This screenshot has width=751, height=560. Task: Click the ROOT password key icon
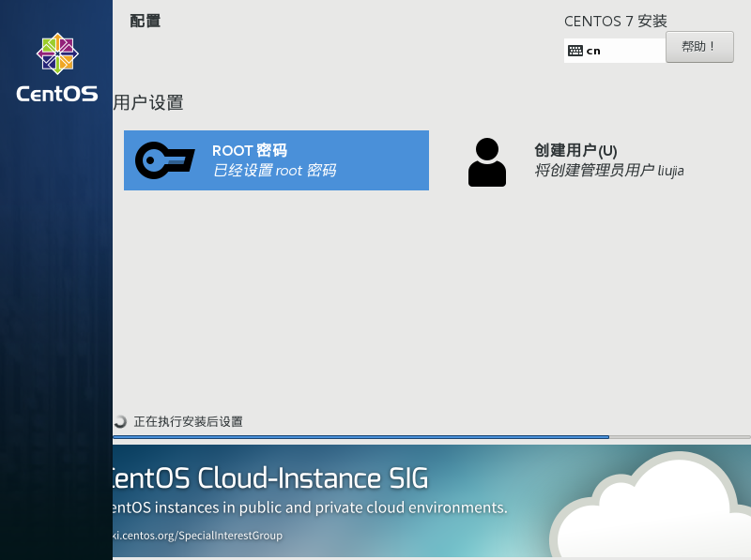165,160
